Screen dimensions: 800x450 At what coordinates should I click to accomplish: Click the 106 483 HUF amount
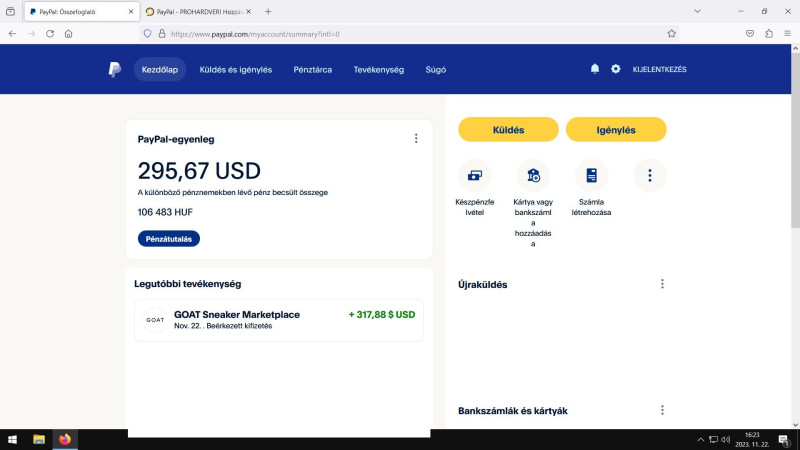[x=165, y=212]
